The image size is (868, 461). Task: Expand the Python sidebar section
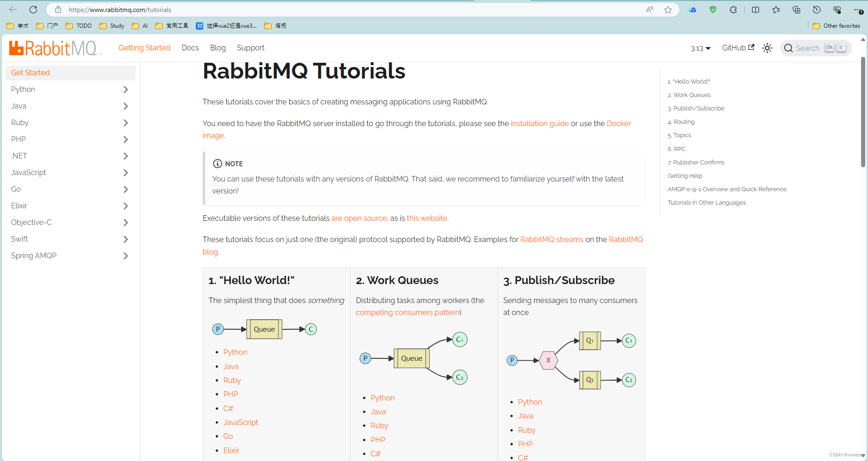(x=125, y=89)
